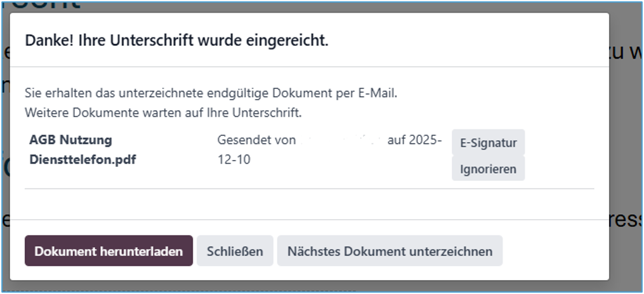Click the "auf 2025-" text
This screenshot has width=644, height=294.
tap(414, 140)
